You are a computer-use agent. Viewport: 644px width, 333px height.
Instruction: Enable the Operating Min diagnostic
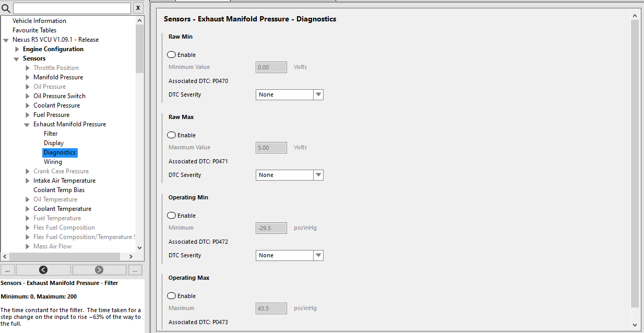[x=172, y=216]
